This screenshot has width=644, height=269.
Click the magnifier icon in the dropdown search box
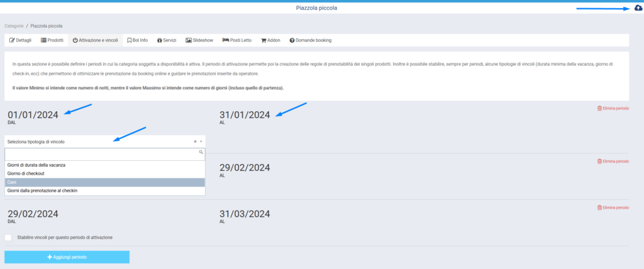(x=201, y=152)
